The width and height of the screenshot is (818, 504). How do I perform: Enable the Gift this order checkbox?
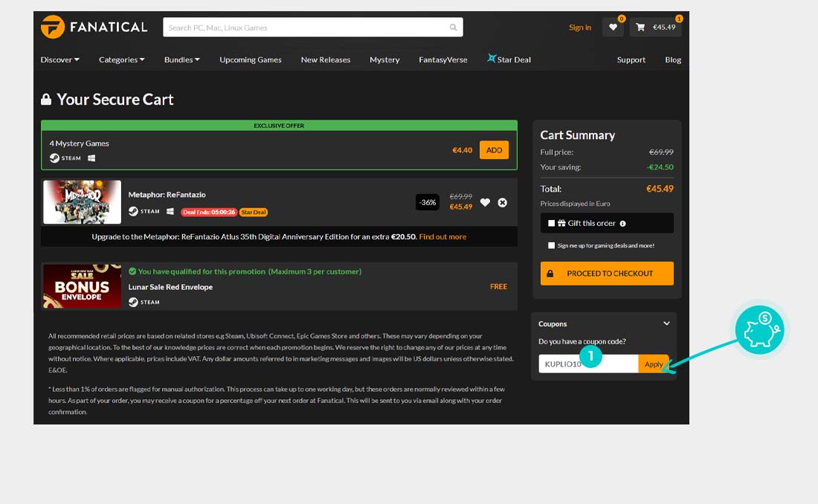551,223
